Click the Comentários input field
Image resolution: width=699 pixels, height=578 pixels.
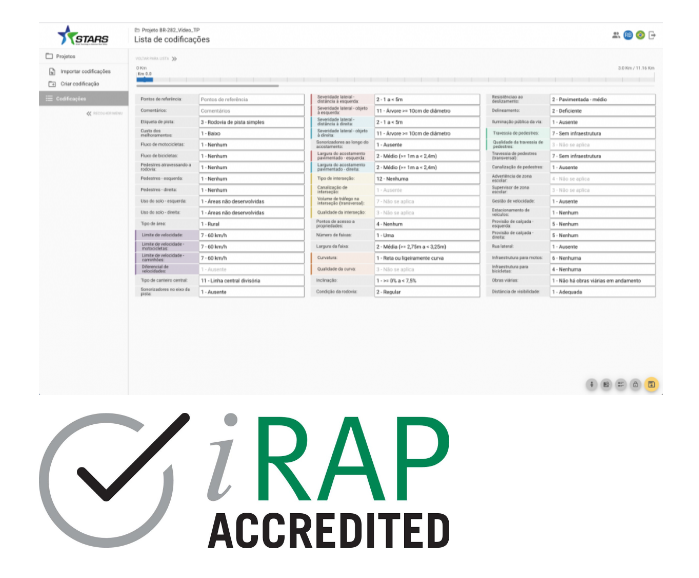(x=251, y=111)
